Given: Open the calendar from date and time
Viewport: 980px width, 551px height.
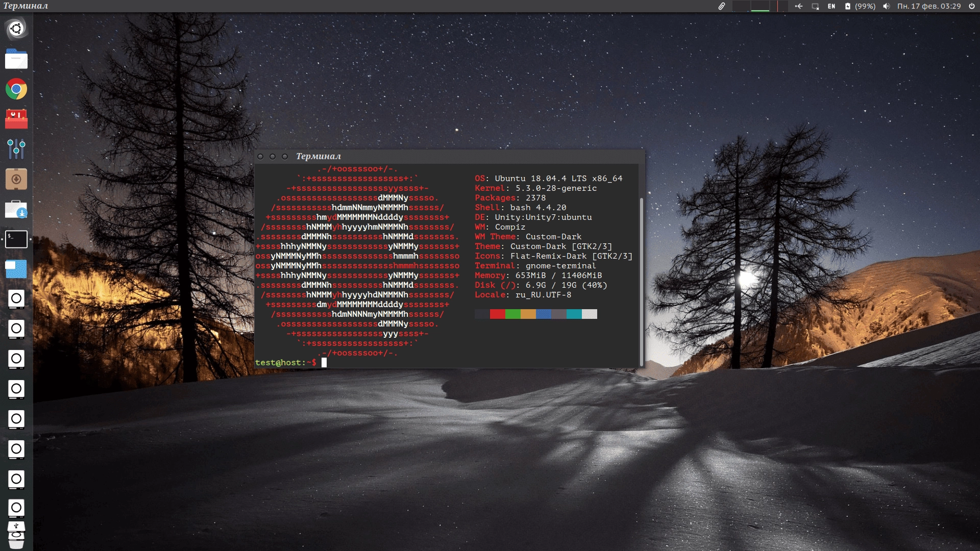Looking at the screenshot, I should pos(929,6).
